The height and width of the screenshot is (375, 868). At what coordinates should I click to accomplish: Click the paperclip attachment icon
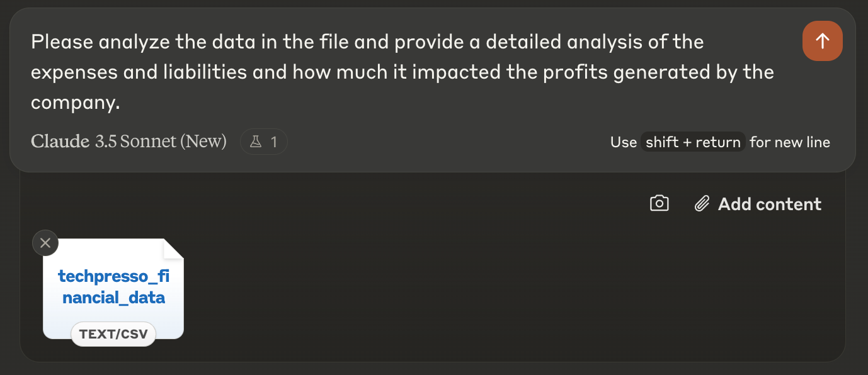click(702, 204)
